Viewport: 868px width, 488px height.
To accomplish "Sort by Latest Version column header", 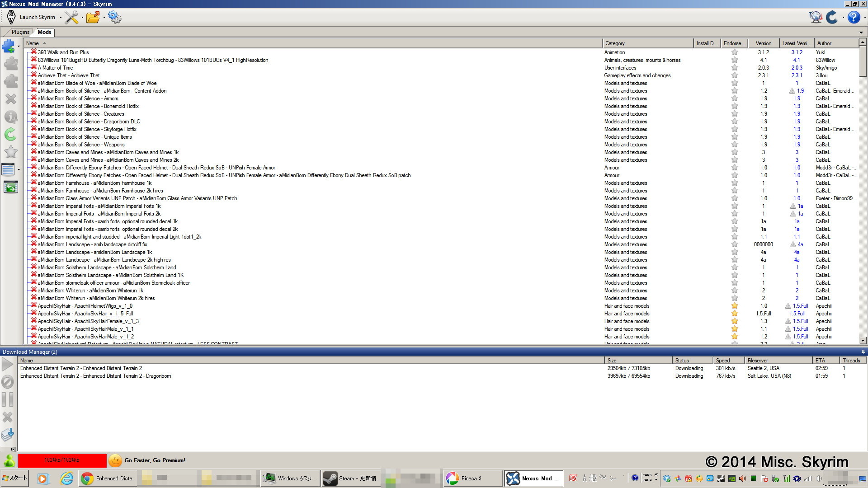I will pyautogui.click(x=797, y=43).
